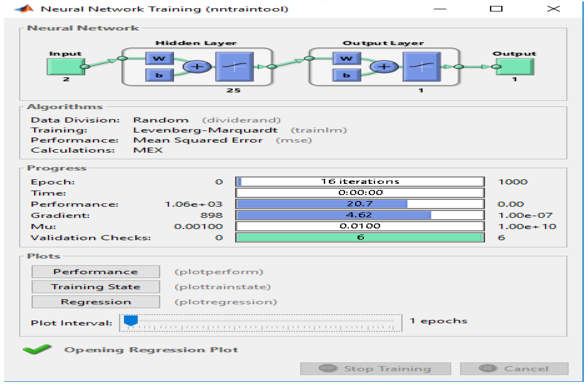Maximize the nntraintool window
Image resolution: width=588 pixels, height=385 pixels.
pos(496,9)
